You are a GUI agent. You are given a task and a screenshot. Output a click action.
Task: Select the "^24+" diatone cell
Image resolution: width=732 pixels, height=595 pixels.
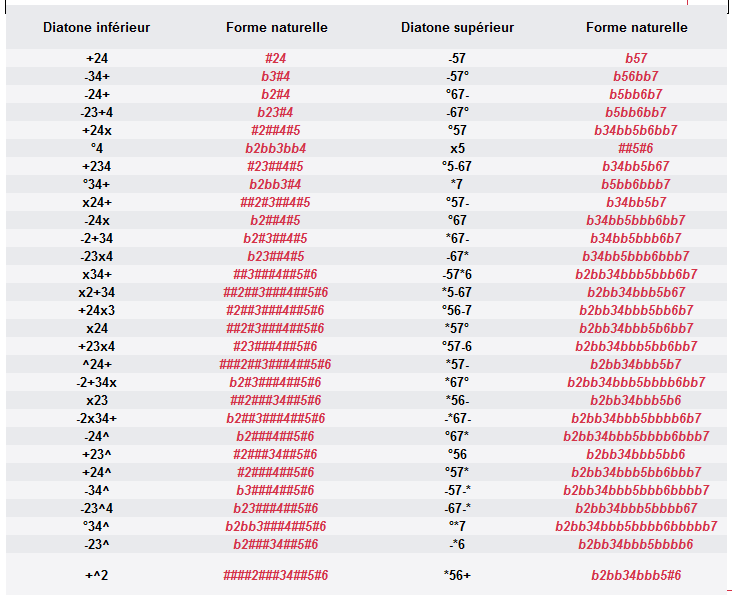click(x=97, y=364)
